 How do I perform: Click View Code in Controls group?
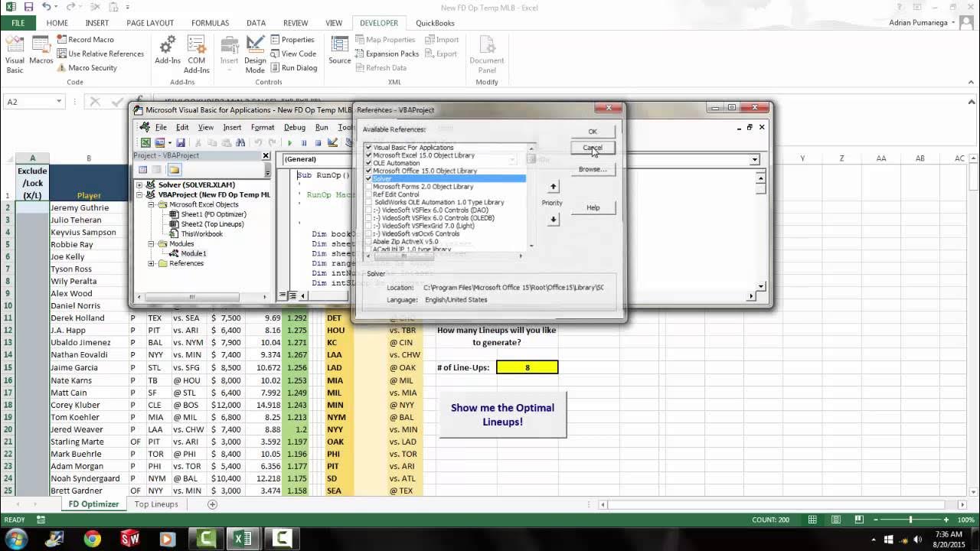point(292,54)
